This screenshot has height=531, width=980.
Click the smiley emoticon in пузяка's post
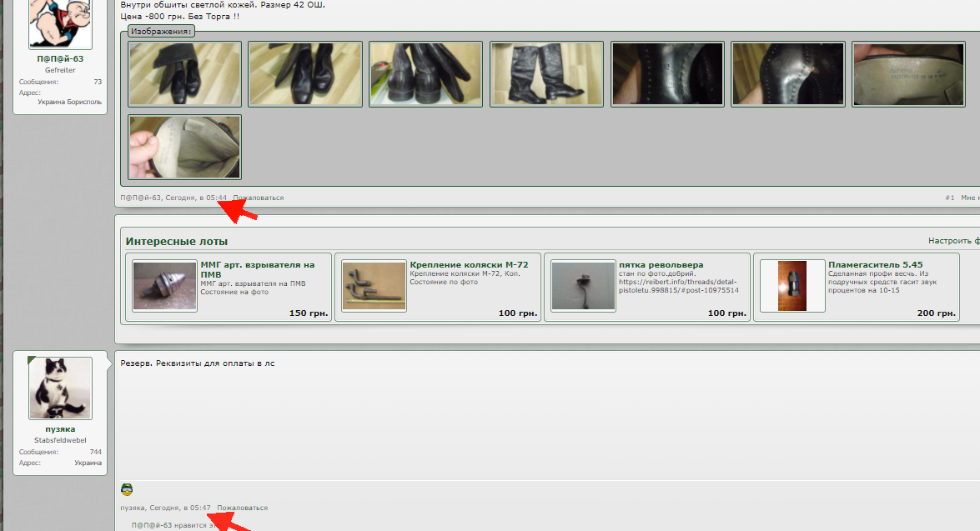[x=127, y=489]
